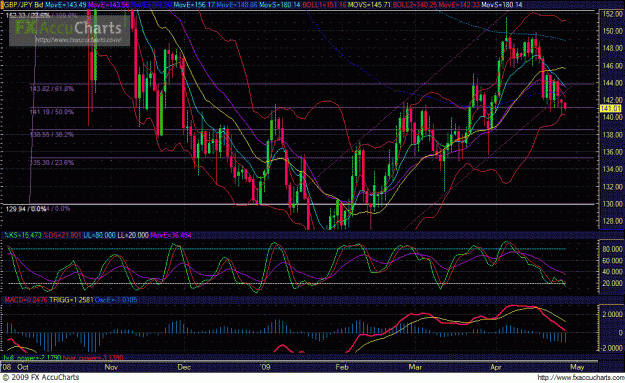The height and width of the screenshot is (383, 625).
Task: Click '130.00' on the price axis
Action: (612, 204)
